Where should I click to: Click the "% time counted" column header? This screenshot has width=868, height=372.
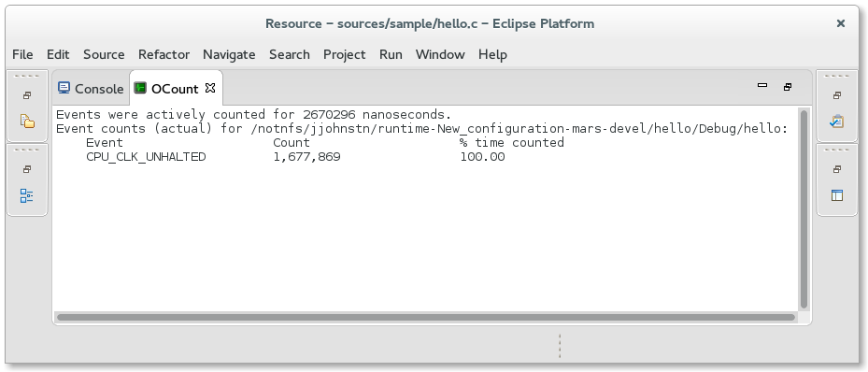511,143
